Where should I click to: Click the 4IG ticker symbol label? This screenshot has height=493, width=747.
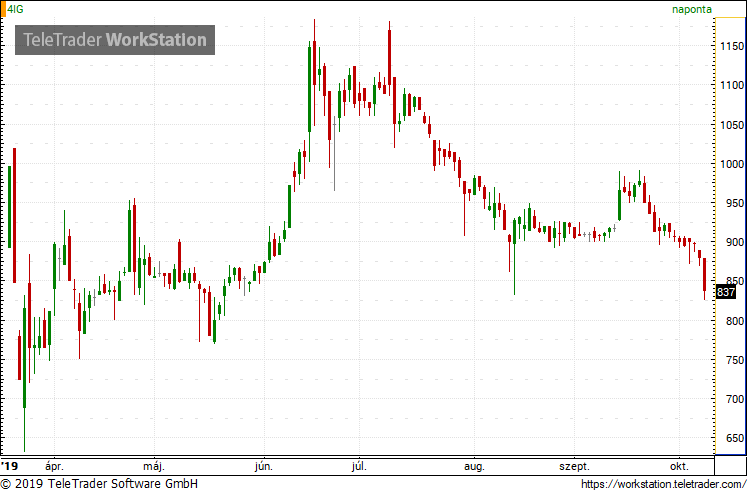pyautogui.click(x=15, y=9)
